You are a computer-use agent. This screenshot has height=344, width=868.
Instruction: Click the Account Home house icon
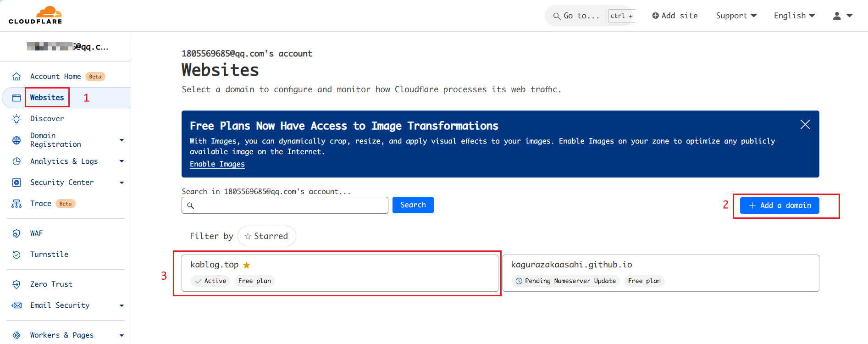(x=17, y=77)
